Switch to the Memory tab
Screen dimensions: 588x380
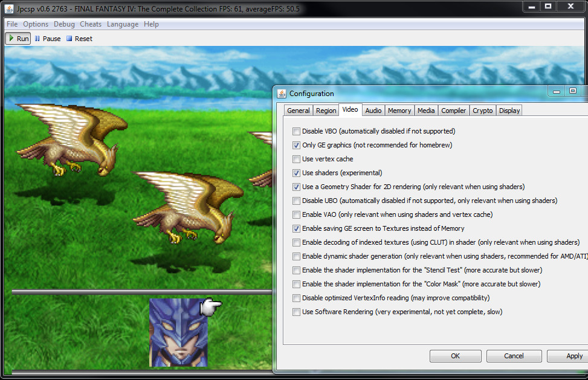(x=399, y=111)
